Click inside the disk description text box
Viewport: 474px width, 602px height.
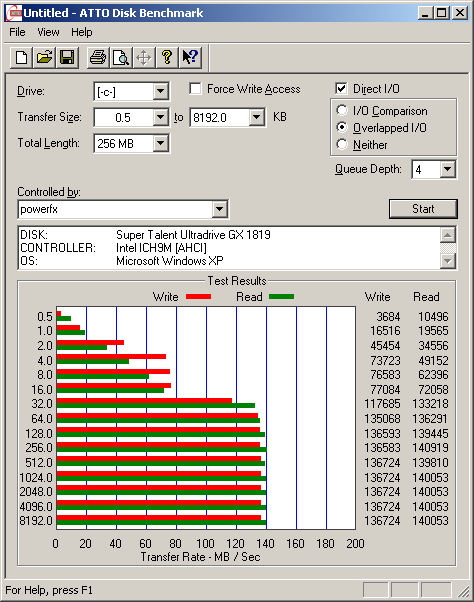[x=230, y=248]
